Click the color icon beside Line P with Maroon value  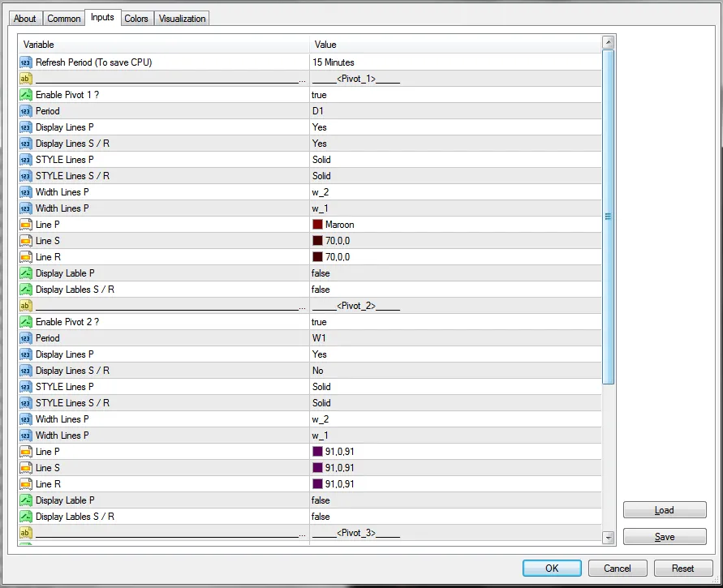click(26, 225)
